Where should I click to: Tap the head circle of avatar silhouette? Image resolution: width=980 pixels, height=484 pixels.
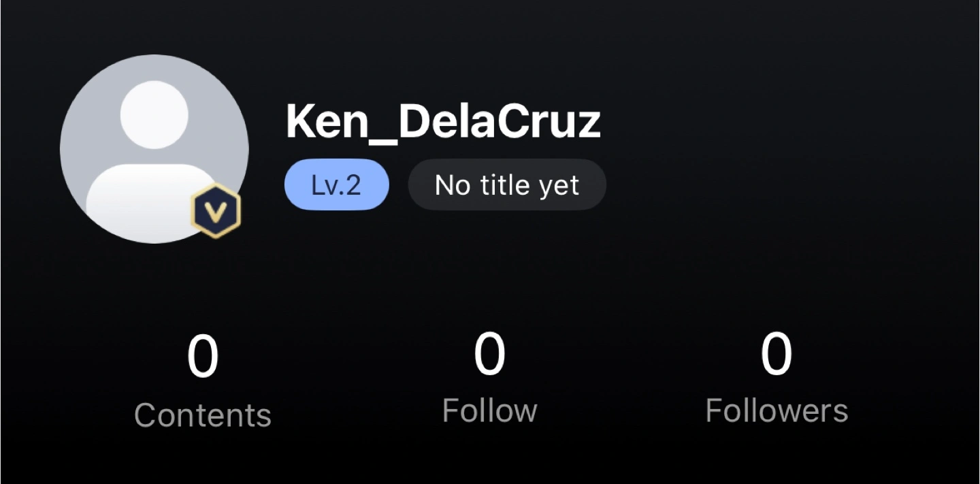click(x=154, y=114)
